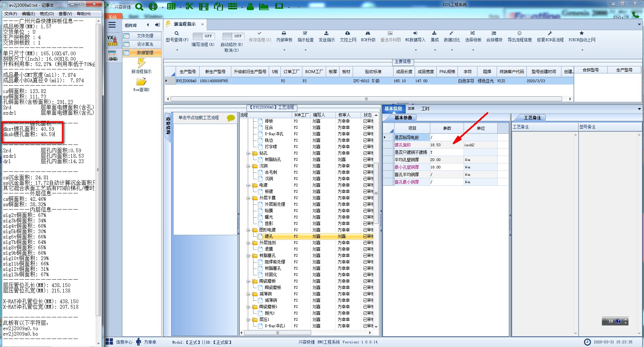The height and width of the screenshot is (347, 644).
Task: Click 内部审核 printer toolbar button
Action: (284, 37)
